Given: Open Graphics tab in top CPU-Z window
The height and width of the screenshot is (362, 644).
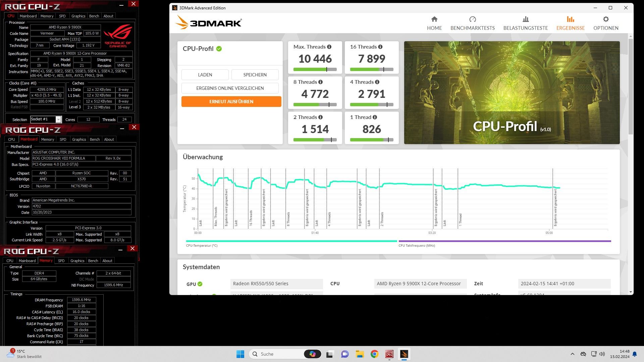Looking at the screenshot, I should pos(78,16).
